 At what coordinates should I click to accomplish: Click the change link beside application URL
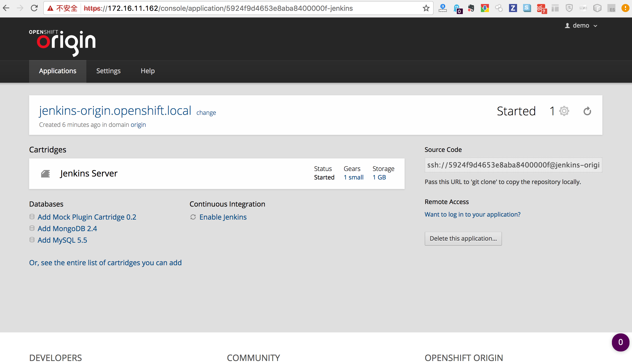[x=206, y=113]
